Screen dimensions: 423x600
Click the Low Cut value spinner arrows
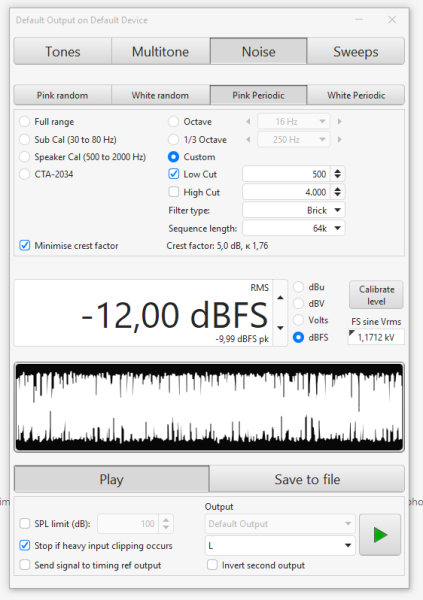tap(337, 174)
